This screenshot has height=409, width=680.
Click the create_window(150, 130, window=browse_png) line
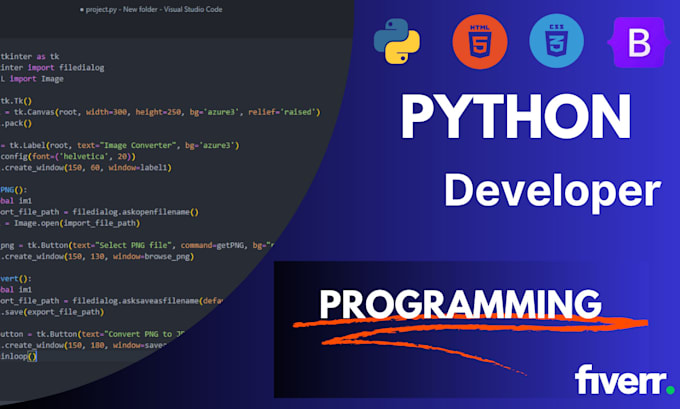(97, 257)
